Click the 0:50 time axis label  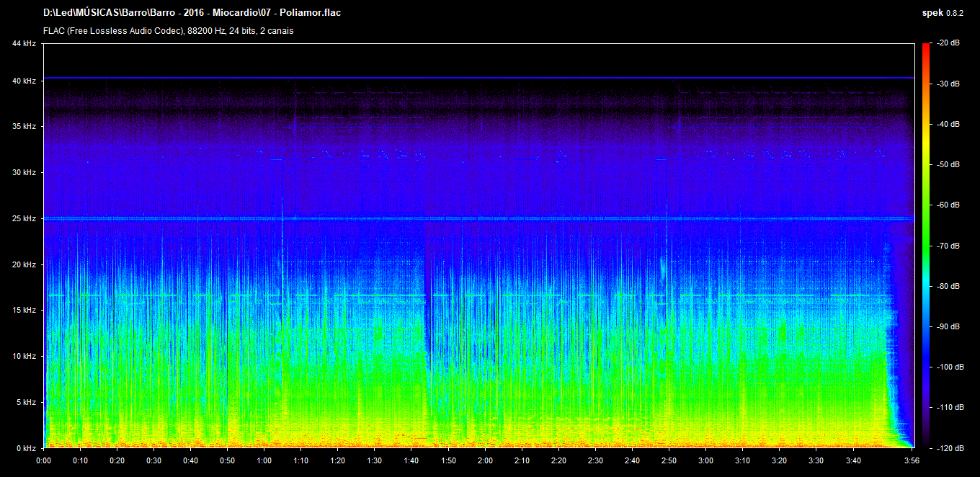tap(227, 460)
